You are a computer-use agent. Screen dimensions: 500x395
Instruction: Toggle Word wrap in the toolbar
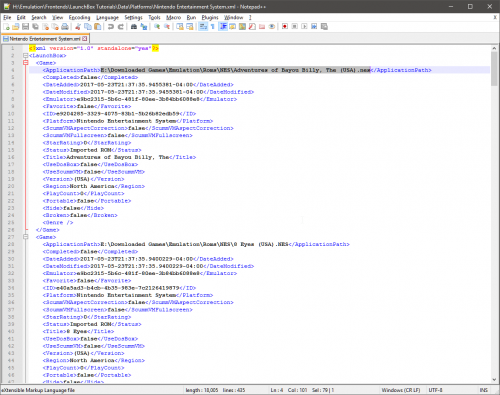[203, 27]
